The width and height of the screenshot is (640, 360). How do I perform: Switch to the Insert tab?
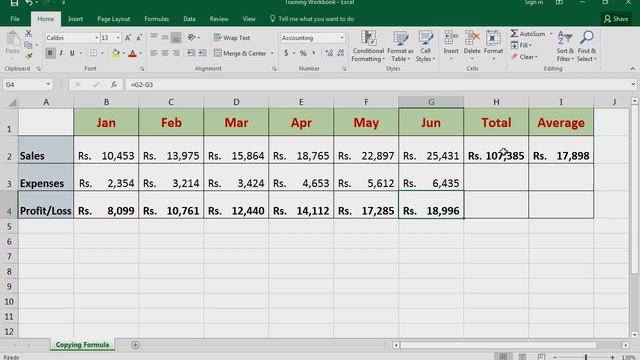click(x=76, y=19)
